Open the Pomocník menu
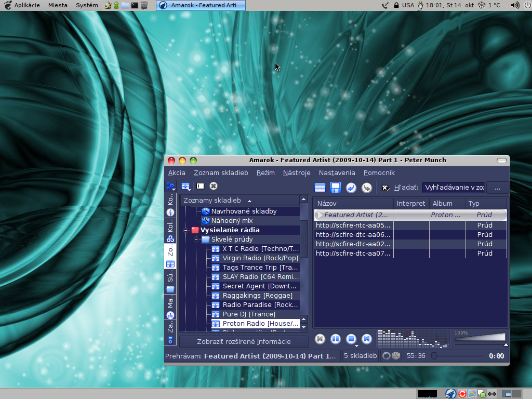532x399 pixels. 379,172
